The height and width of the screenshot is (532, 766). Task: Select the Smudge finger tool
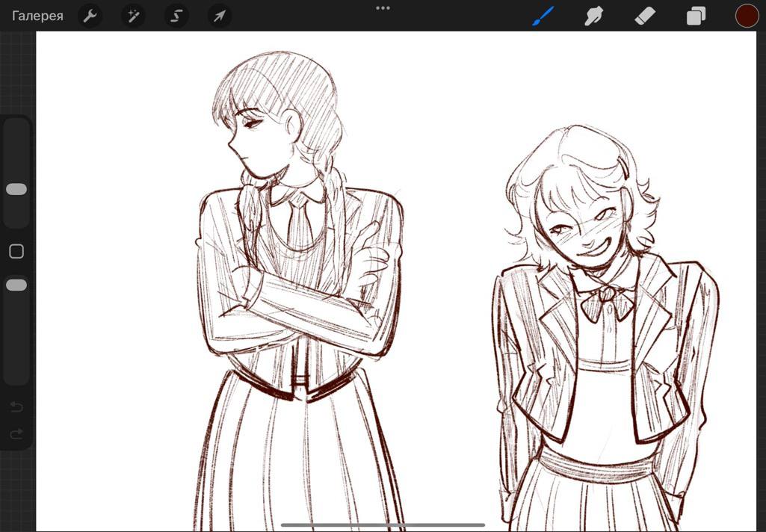coord(593,16)
